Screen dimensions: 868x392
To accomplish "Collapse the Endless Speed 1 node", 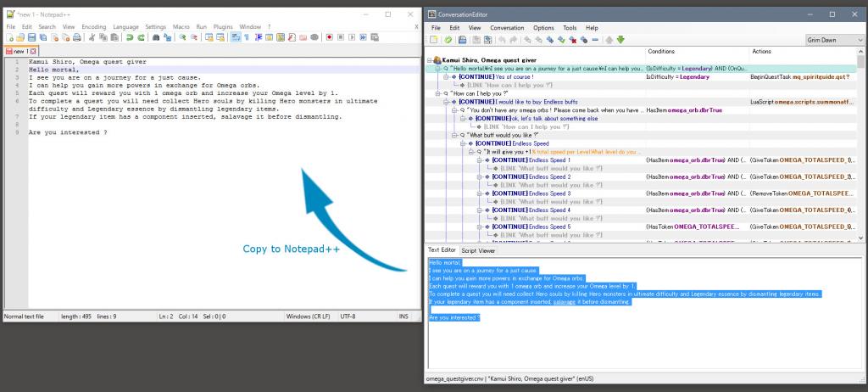I will (480, 160).
